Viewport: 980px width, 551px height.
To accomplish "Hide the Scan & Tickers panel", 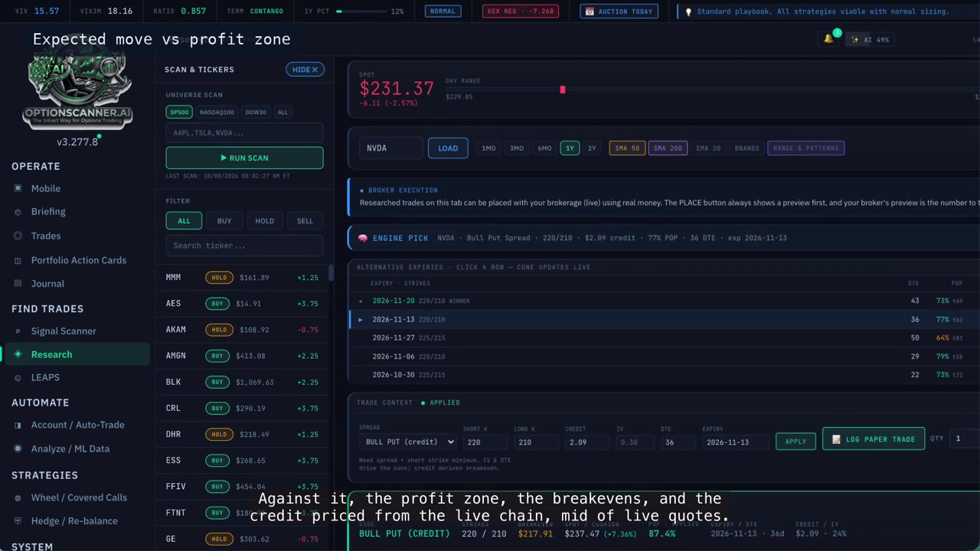I will [x=305, y=70].
